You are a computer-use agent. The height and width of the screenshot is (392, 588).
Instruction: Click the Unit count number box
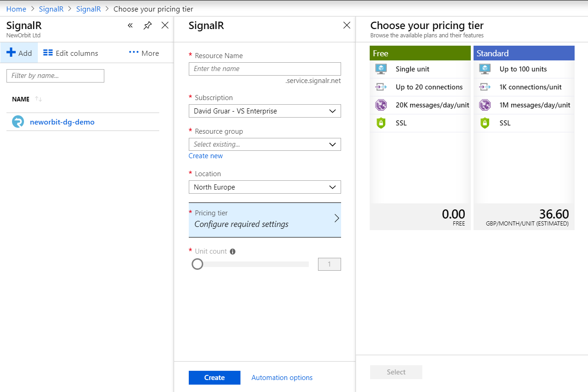point(330,264)
